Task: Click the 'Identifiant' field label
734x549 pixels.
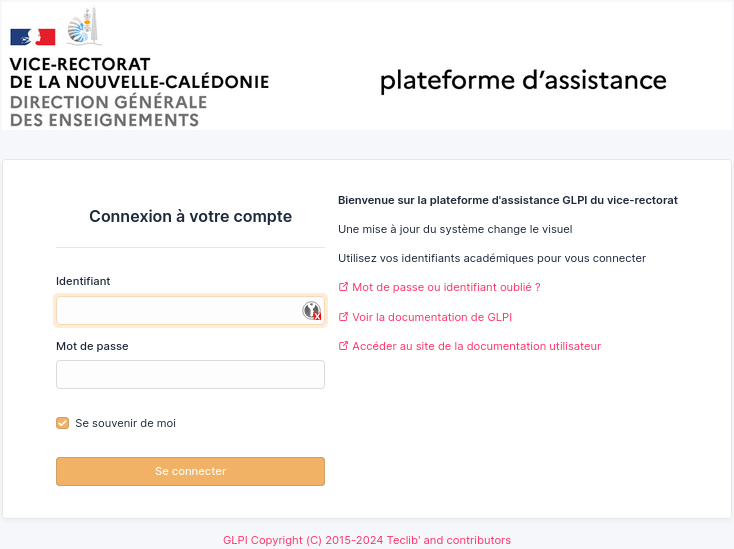Action: [83, 281]
